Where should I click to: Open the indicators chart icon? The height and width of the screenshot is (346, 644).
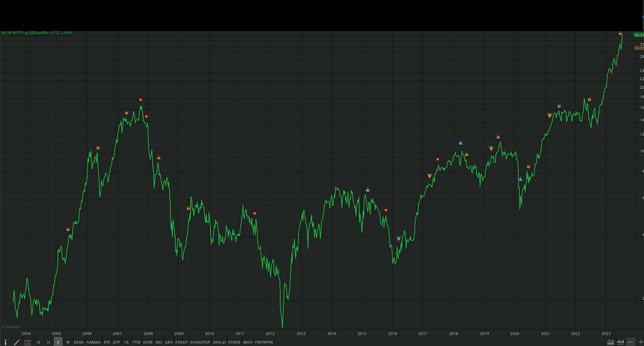pos(610,342)
